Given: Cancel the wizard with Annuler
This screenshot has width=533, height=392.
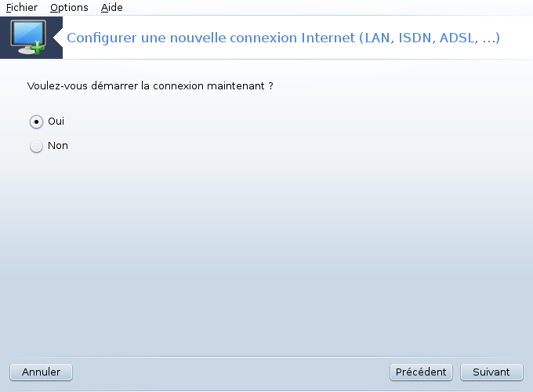Looking at the screenshot, I should (41, 372).
